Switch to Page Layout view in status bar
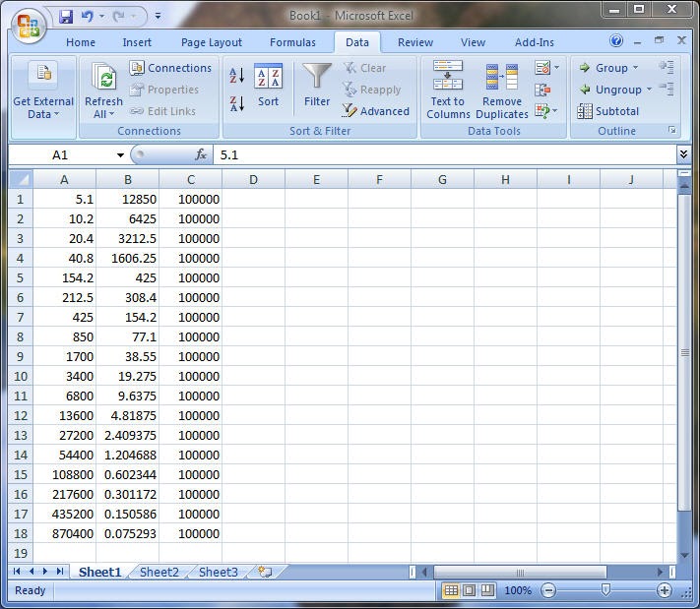Image resolution: width=700 pixels, height=609 pixels. coord(470,590)
